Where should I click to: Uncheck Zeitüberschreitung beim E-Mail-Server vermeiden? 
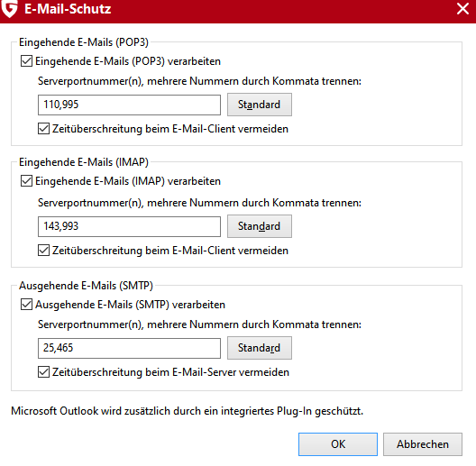pyautogui.click(x=43, y=372)
